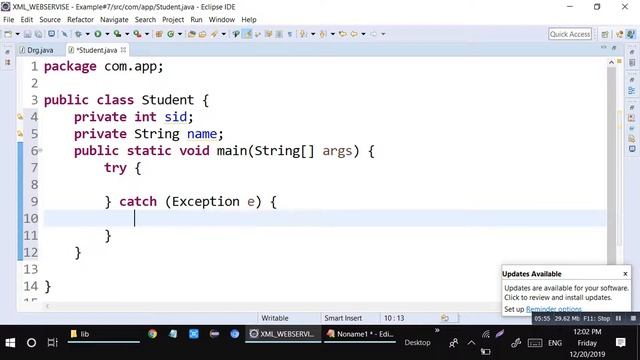This screenshot has height=360, width=640.
Task: Click the Console view icon in right trim
Action: 632,149
